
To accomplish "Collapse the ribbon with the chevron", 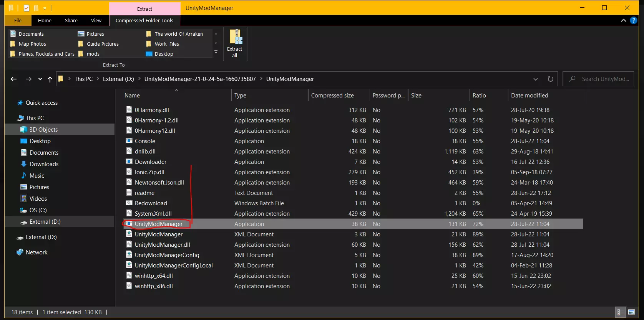I will 623,20.
